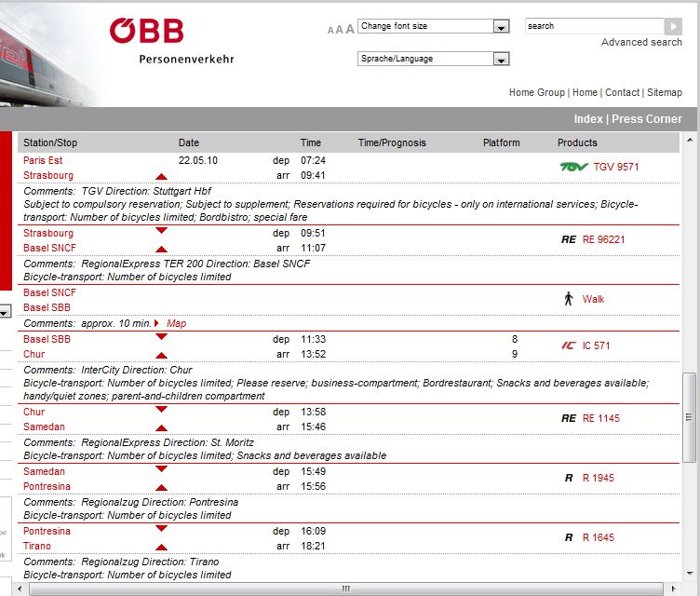Click the down arrow beside Pontresina departure 16:09
The width and height of the screenshot is (700, 596).
pyautogui.click(x=161, y=529)
